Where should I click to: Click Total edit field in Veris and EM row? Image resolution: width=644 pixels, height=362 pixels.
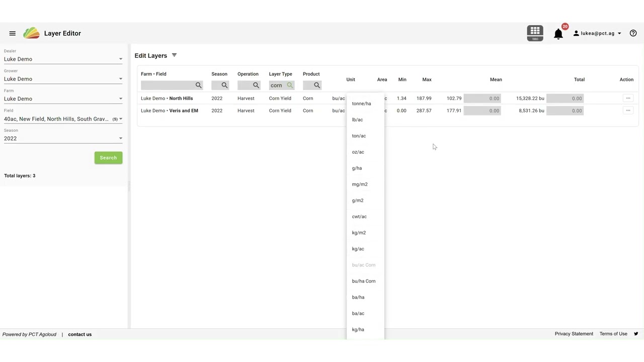click(x=565, y=111)
